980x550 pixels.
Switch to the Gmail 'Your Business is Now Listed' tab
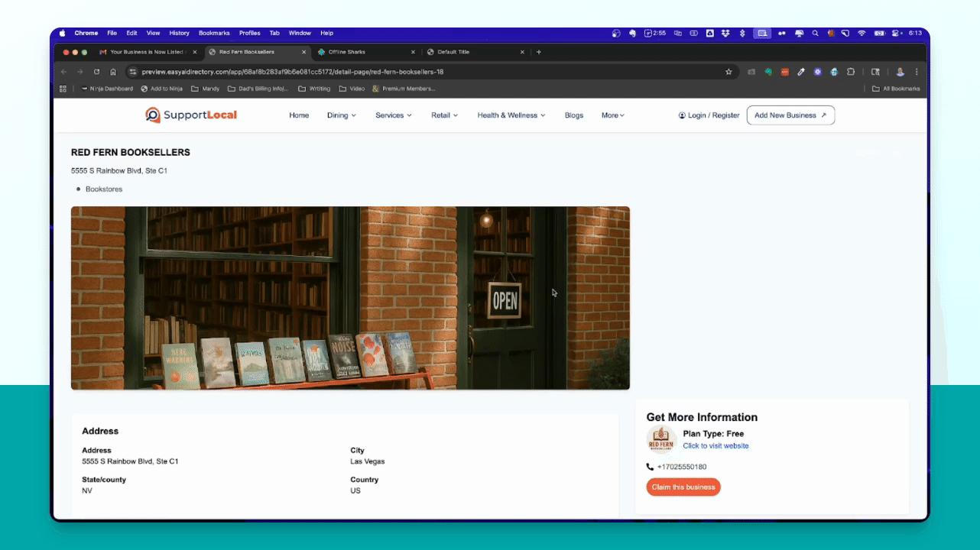point(149,52)
